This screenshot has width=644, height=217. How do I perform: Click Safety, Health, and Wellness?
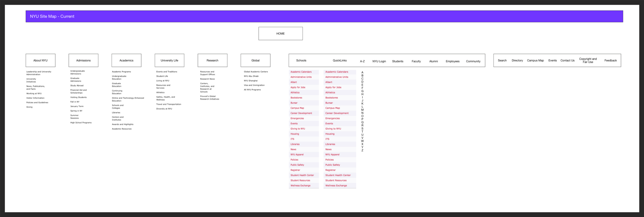[166, 98]
